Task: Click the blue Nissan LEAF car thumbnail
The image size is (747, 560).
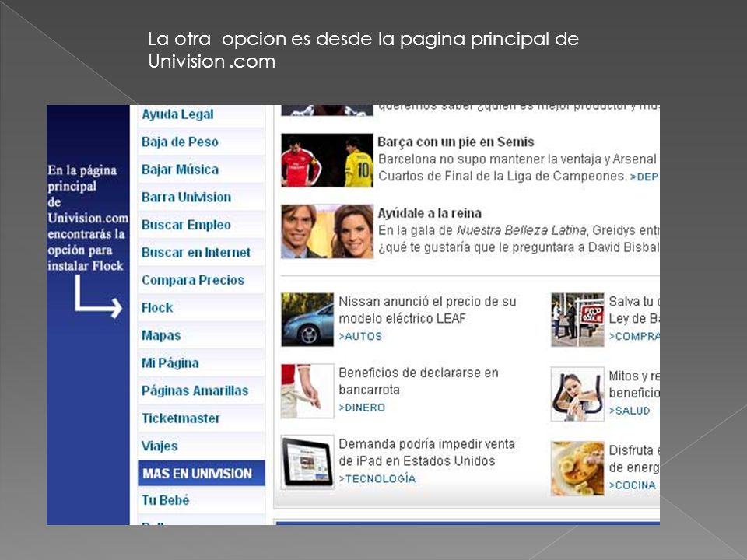Action: (x=307, y=320)
